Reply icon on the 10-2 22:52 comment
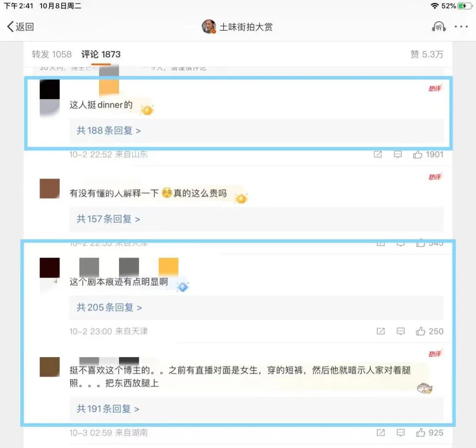 (398, 155)
